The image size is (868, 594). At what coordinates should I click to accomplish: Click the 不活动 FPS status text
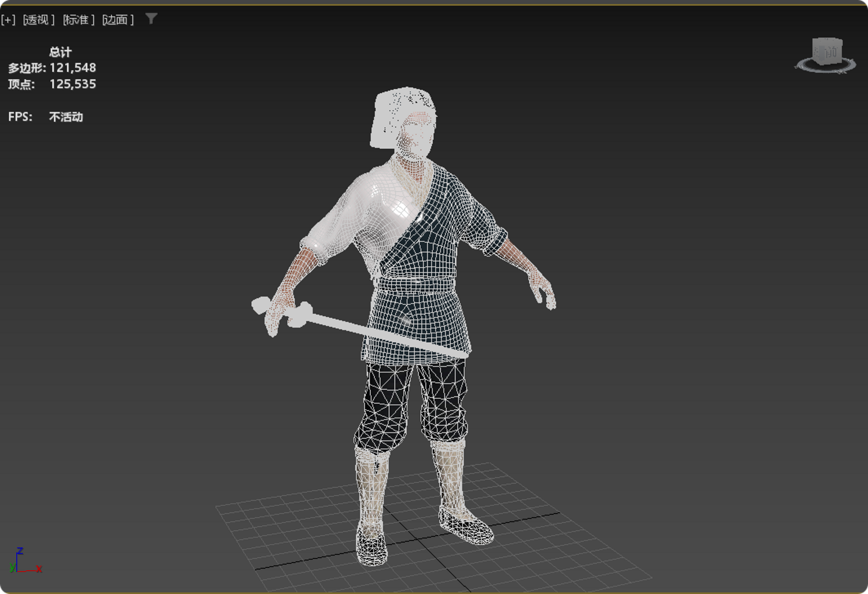coord(66,117)
